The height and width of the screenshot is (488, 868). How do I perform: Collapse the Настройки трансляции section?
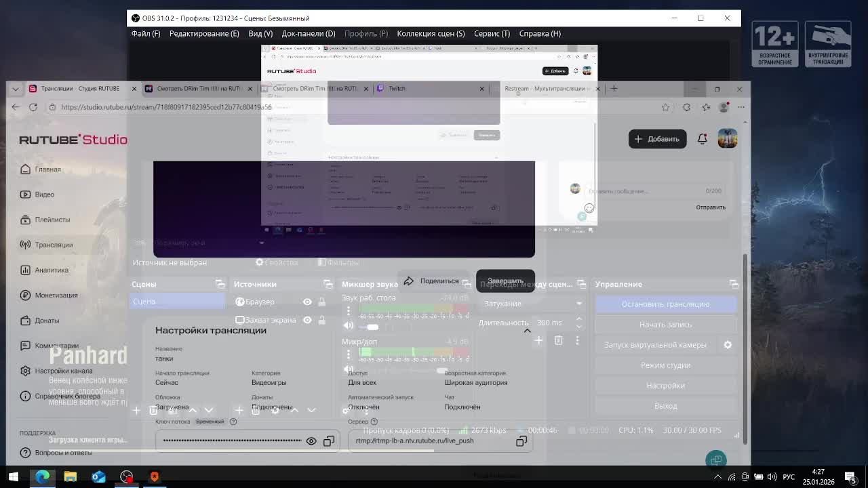527,331
